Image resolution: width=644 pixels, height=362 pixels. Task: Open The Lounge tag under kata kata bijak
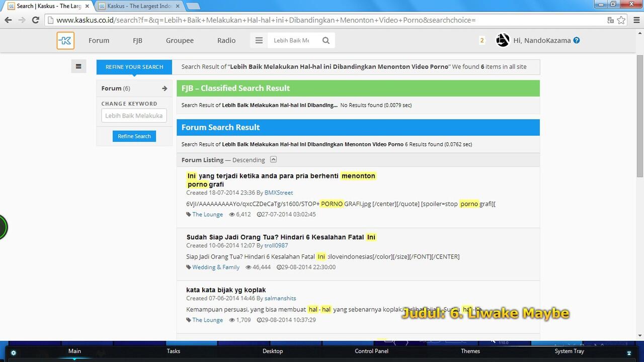pyautogui.click(x=207, y=320)
